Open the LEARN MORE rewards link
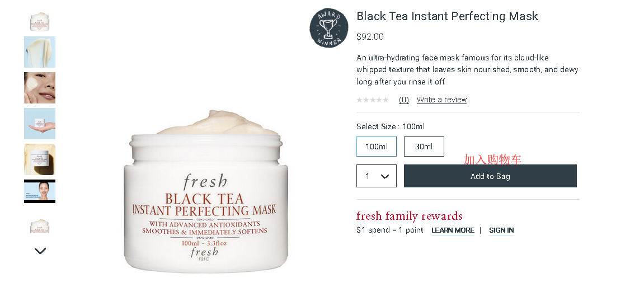The height and width of the screenshot is (283, 644). coord(453,230)
